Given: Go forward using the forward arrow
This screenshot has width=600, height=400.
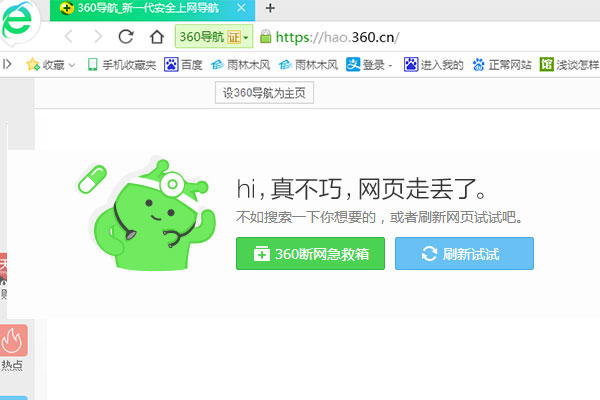Looking at the screenshot, I should [x=97, y=38].
